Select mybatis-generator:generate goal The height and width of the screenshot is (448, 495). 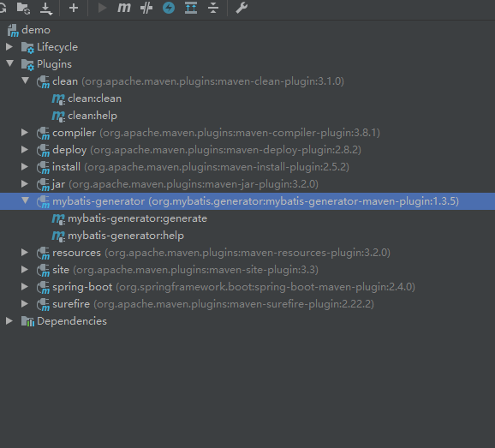[x=137, y=218]
